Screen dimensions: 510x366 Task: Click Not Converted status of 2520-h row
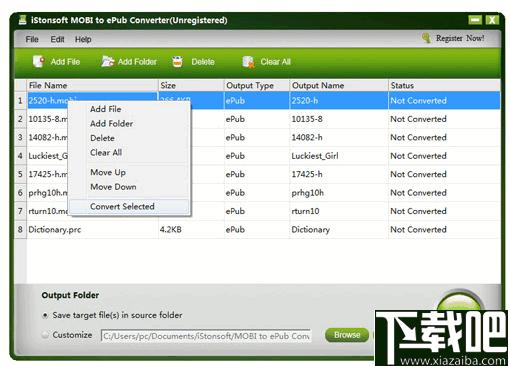[418, 101]
